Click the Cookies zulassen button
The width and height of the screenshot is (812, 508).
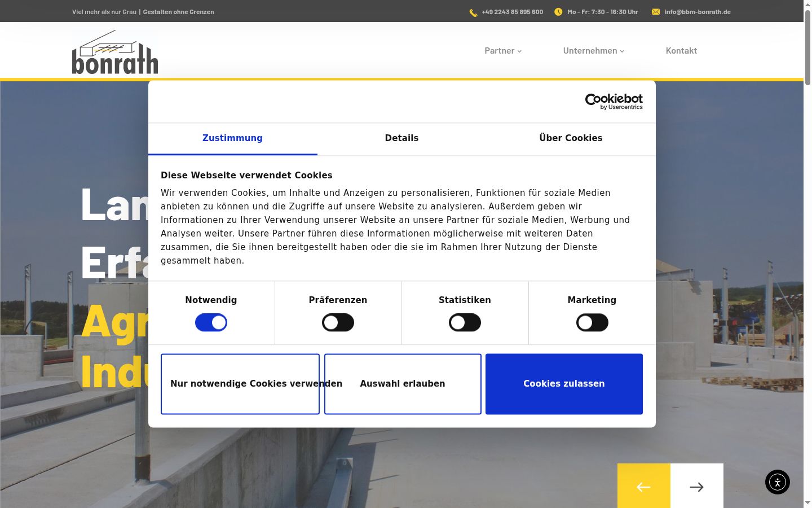coord(564,384)
